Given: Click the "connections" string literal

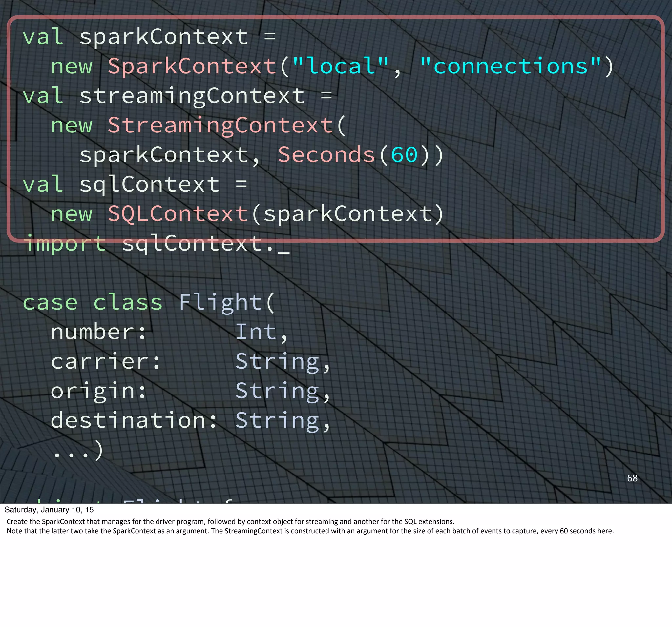Looking at the screenshot, I should tap(511, 66).
